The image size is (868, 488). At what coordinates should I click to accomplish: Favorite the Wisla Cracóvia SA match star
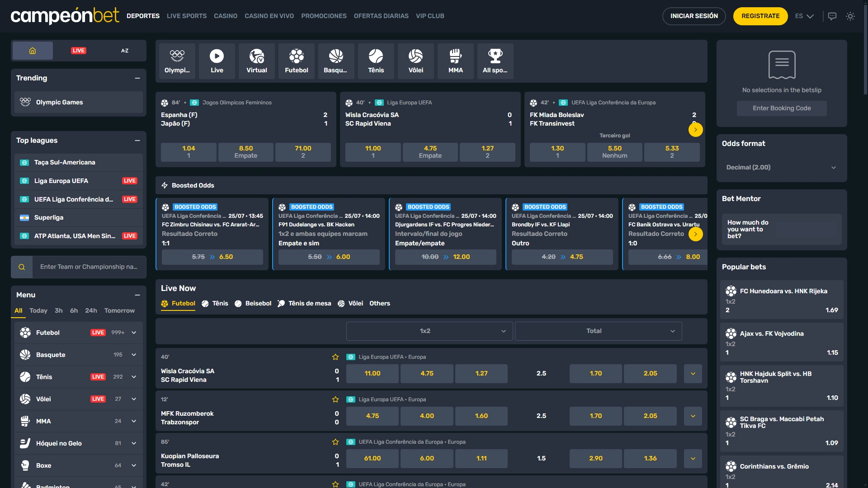point(335,357)
